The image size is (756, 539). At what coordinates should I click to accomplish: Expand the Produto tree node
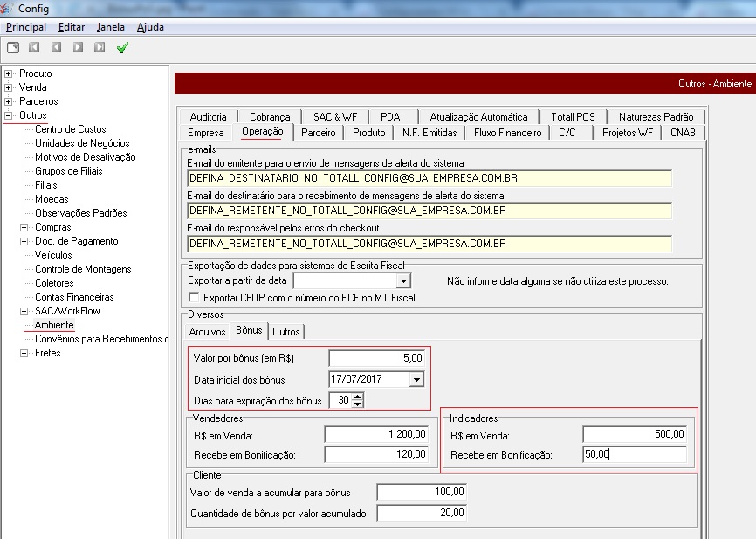coord(8,74)
